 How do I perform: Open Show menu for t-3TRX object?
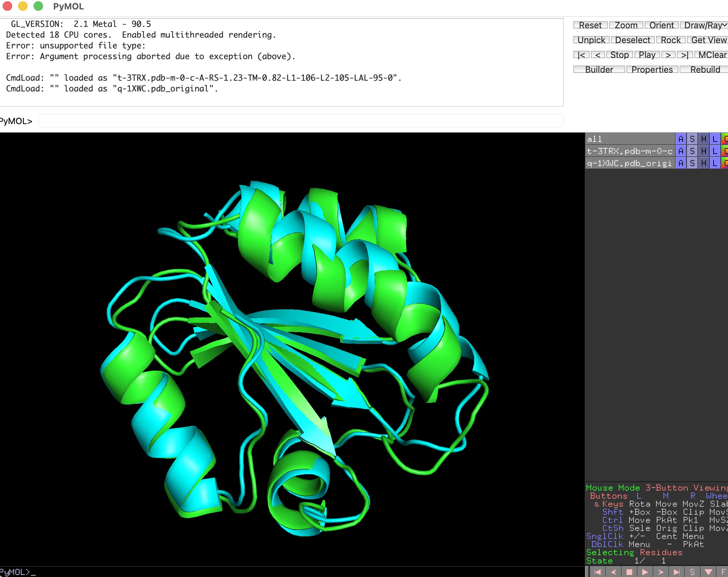coord(692,151)
